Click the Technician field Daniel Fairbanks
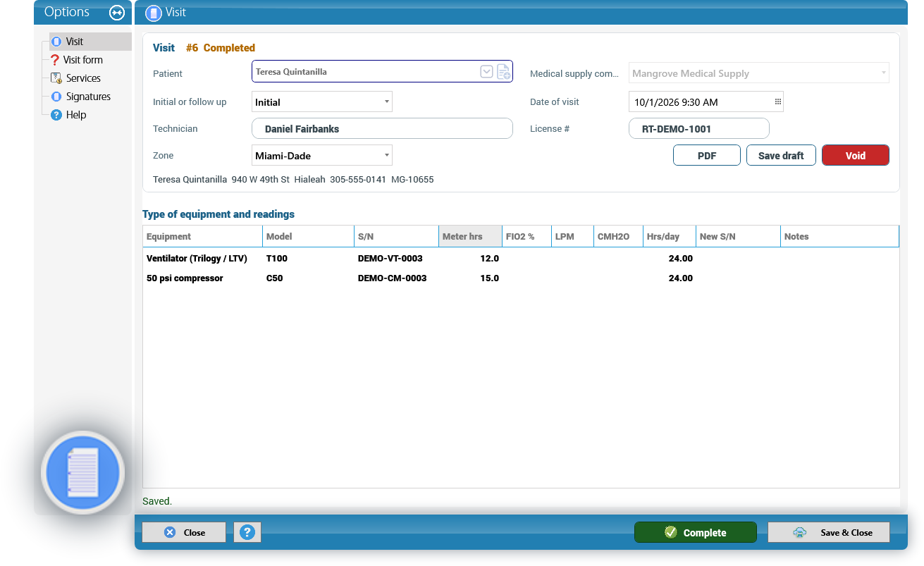Viewport: 924px width, 566px height. [x=382, y=129]
